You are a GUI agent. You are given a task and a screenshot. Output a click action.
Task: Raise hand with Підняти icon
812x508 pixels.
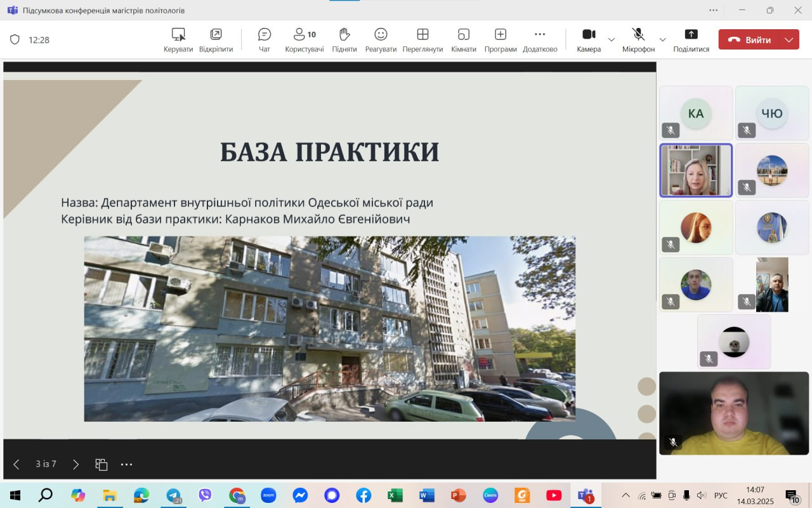[344, 39]
